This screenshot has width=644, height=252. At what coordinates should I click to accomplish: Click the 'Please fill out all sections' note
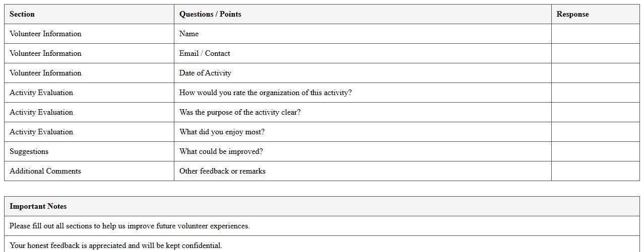(x=130, y=226)
